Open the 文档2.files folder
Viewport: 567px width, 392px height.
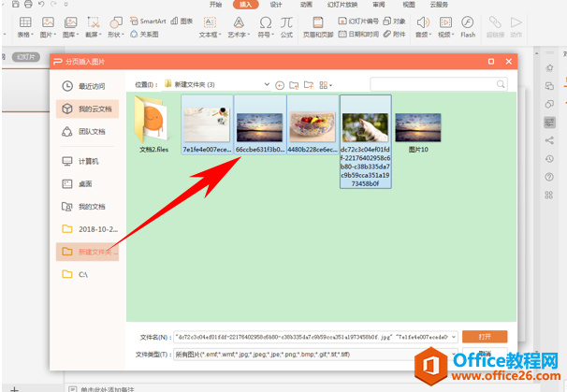pyautogui.click(x=153, y=124)
